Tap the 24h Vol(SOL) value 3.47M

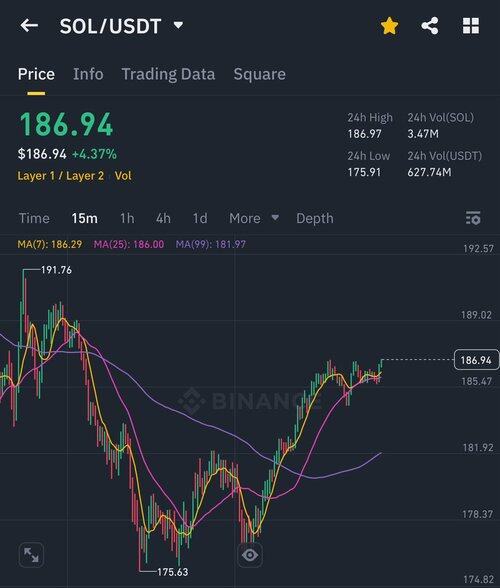tap(423, 134)
